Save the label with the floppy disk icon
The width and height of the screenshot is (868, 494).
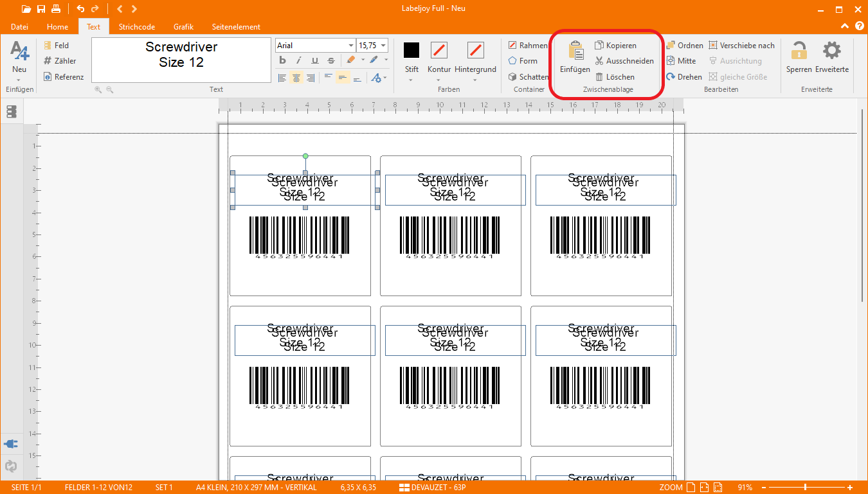[x=41, y=9]
